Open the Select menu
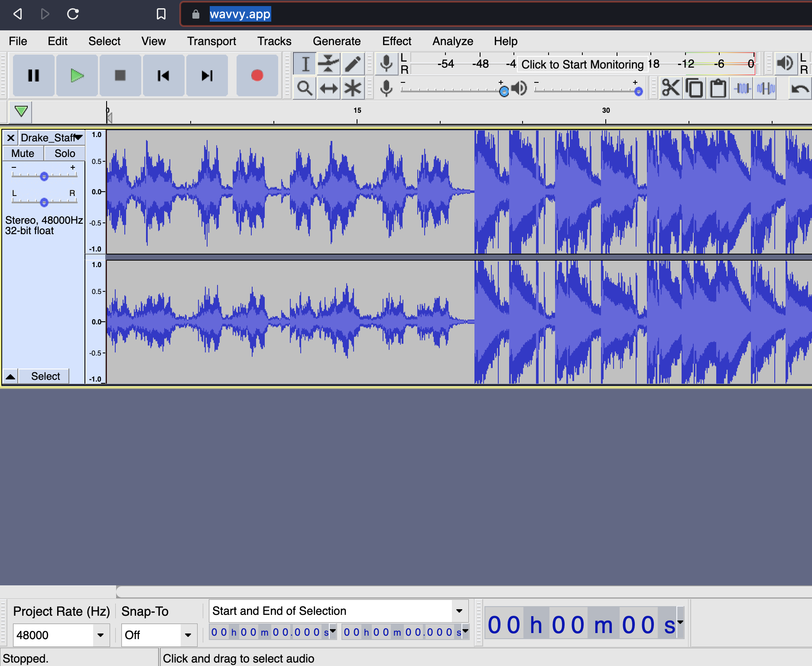The height and width of the screenshot is (666, 812). [104, 41]
